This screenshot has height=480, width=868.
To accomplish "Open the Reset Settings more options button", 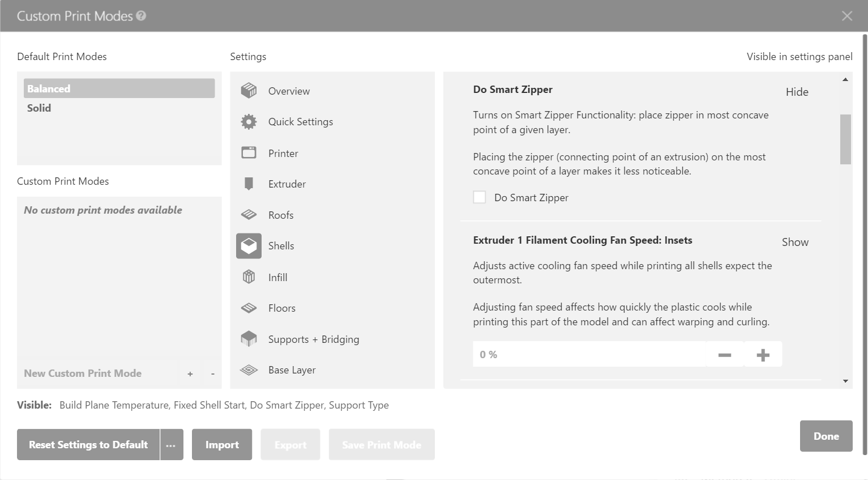I will tap(172, 445).
